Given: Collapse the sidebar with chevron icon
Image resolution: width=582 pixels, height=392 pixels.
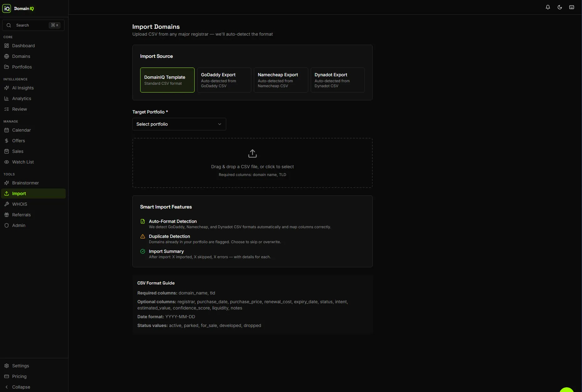Looking at the screenshot, I should (x=7, y=387).
